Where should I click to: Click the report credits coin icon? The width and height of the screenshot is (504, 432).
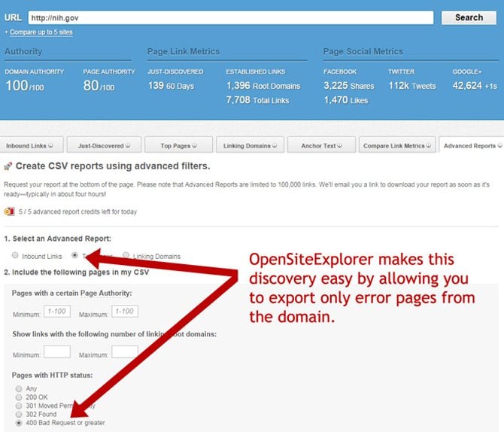click(x=8, y=211)
